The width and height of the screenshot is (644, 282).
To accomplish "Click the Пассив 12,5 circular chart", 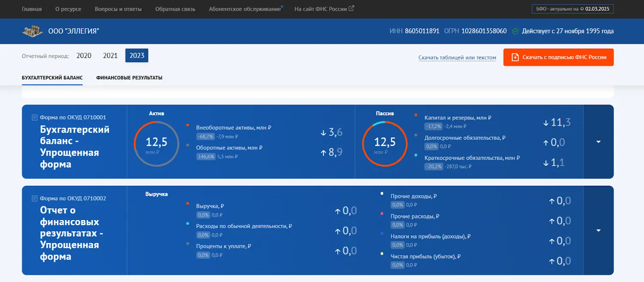I will click(x=385, y=144).
